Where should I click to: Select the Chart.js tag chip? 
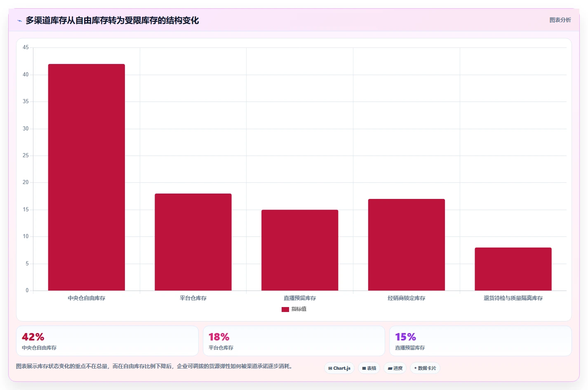tap(339, 368)
